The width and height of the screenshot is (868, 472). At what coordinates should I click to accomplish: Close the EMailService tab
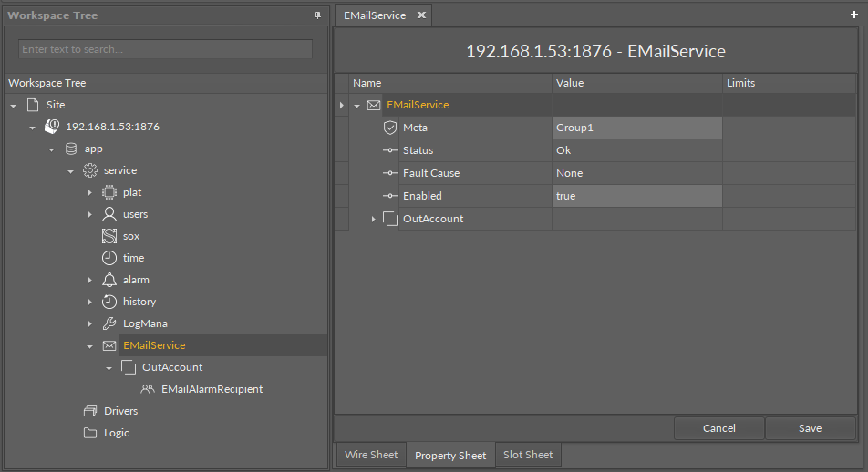tap(421, 15)
